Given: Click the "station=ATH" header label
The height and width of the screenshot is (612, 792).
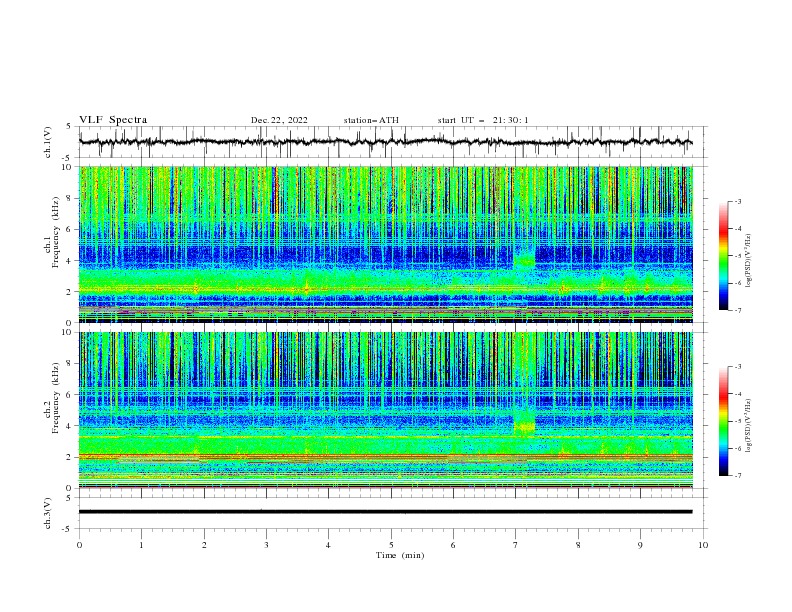Looking at the screenshot, I should [371, 120].
